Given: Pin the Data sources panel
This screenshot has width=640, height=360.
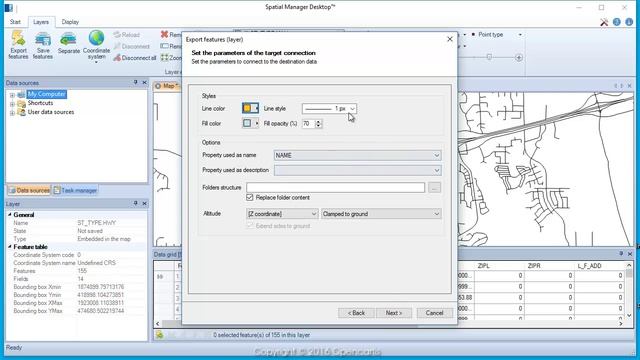Looking at the screenshot, I should [x=136, y=82].
